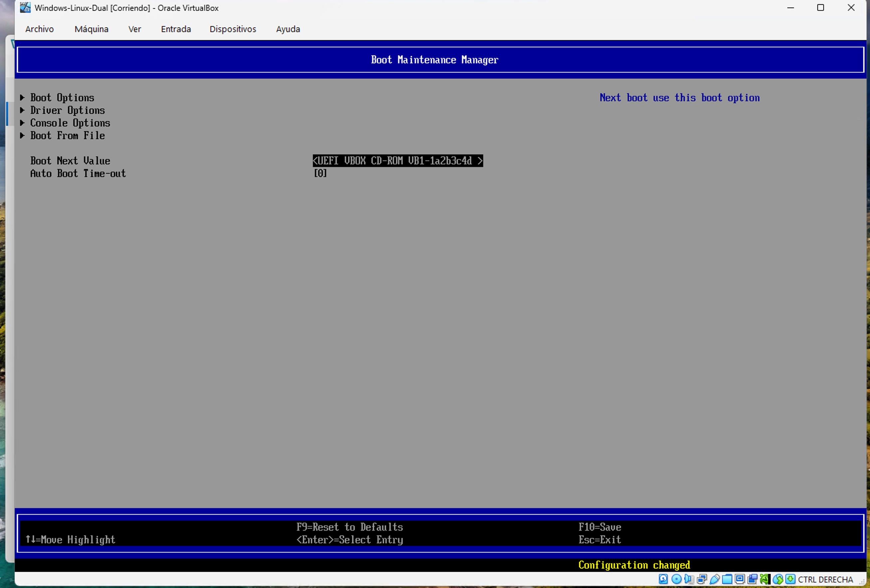Click the F9=Reset to Defaults hint
This screenshot has height=588, width=870.
coord(350,527)
